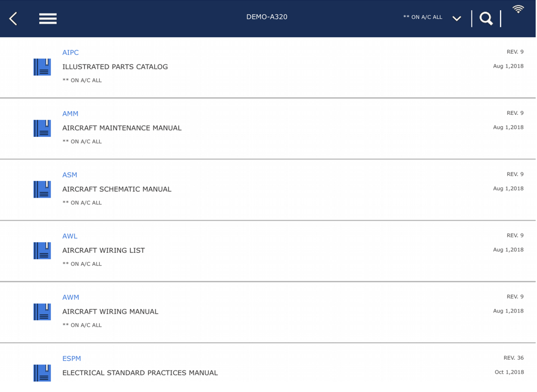537x392 pixels.
Task: Expand the ON A/C ALL dropdown chevron
Action: [456, 18]
